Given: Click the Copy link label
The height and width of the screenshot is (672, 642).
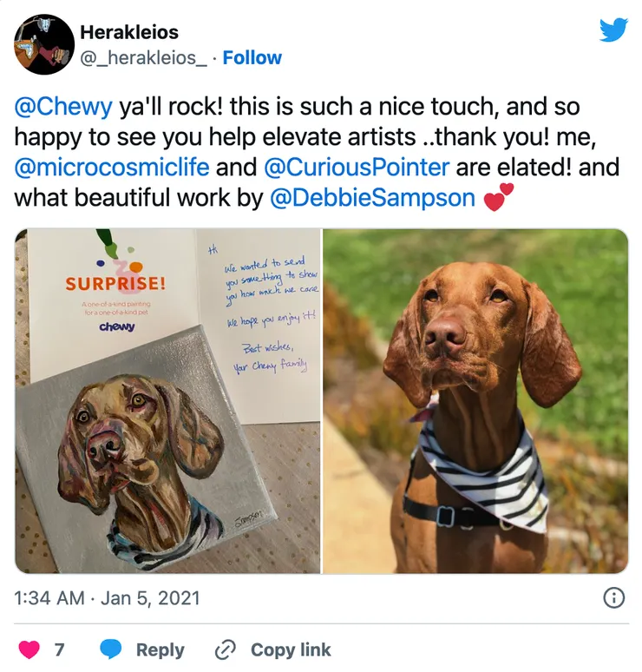Looking at the screenshot, I should 291,649.
